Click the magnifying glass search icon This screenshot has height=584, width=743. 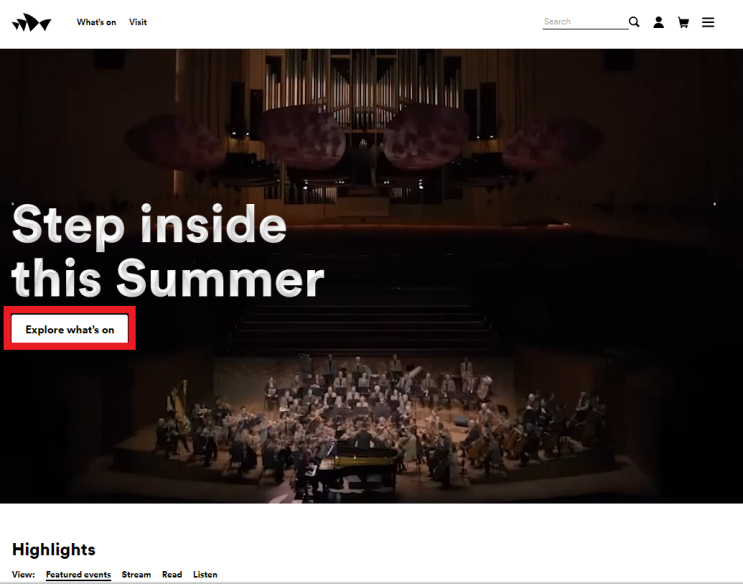tap(634, 22)
